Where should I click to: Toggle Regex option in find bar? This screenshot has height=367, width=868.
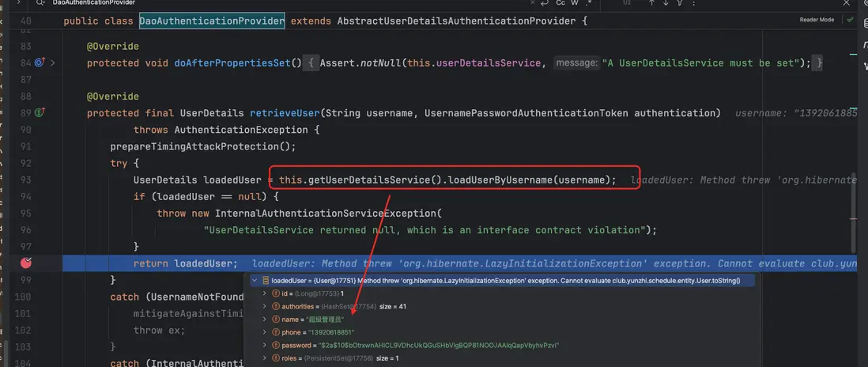point(588,2)
